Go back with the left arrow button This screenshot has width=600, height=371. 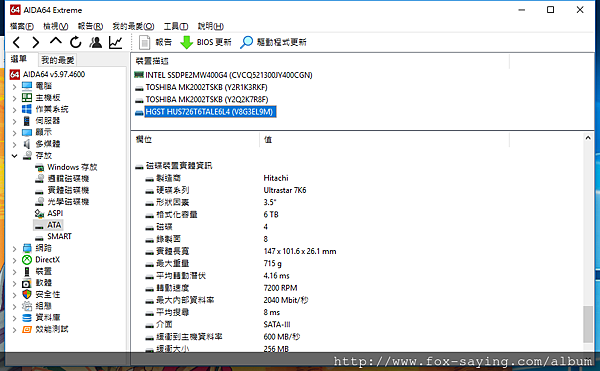(16, 42)
